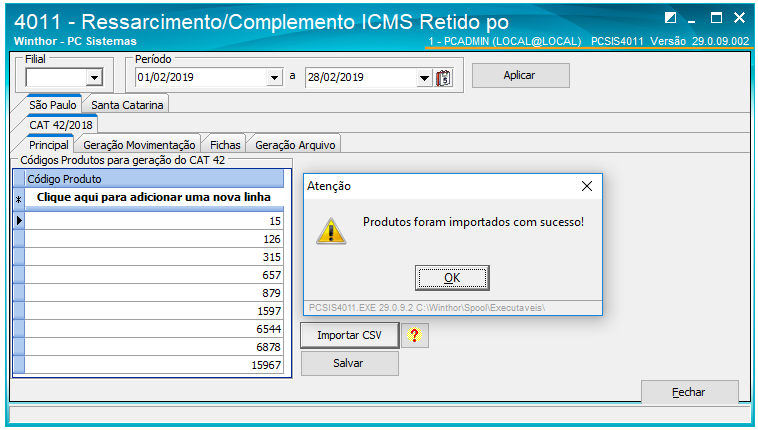Click the Salvar button
This screenshot has height=430, width=758.
[x=350, y=363]
